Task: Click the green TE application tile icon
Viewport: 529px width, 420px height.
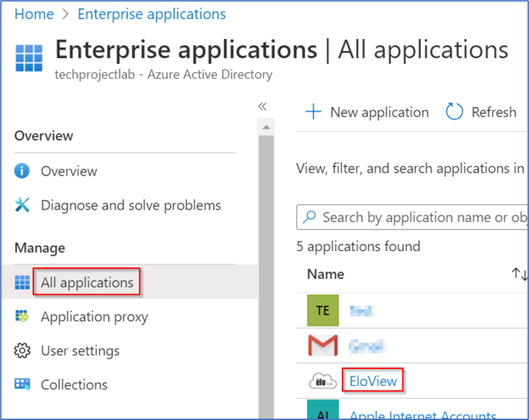Action: coord(323,310)
